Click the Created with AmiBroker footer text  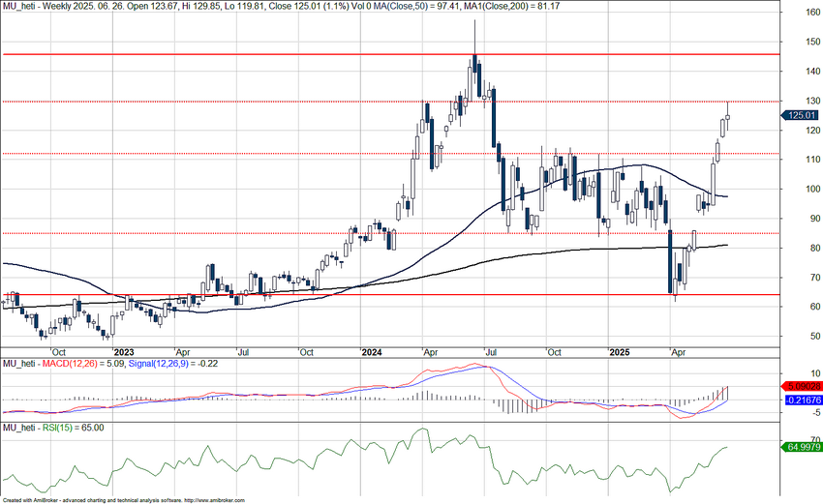(124, 501)
